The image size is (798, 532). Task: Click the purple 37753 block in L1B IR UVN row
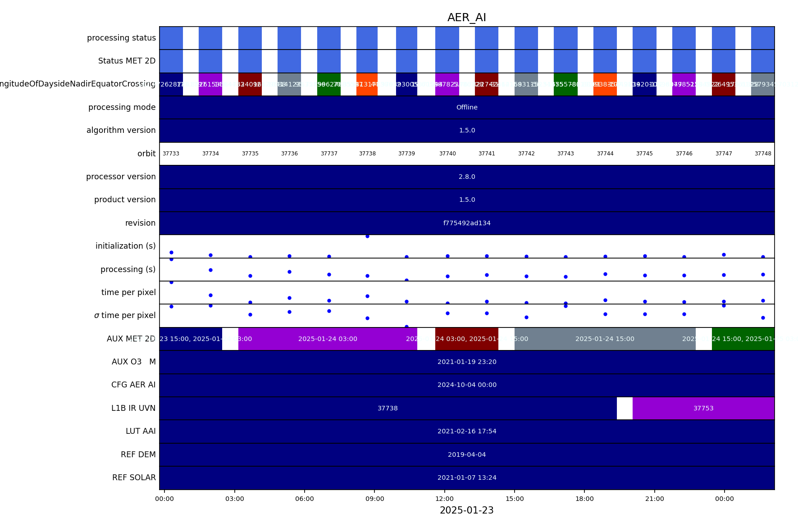(703, 408)
